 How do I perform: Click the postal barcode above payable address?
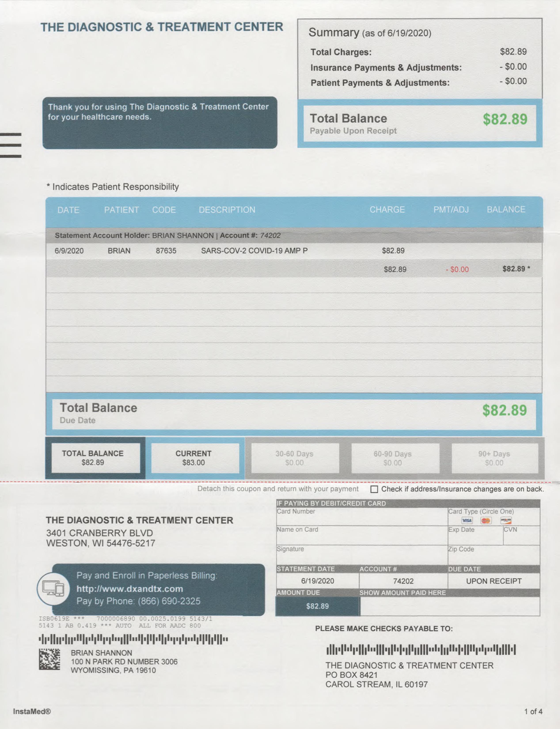coord(421,650)
